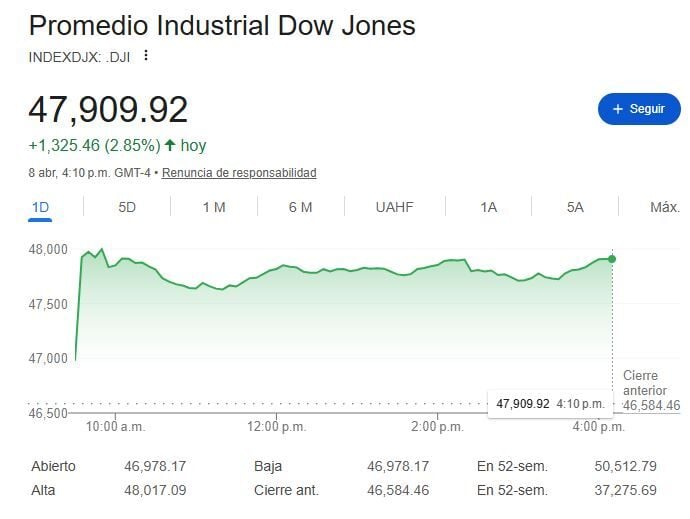Select the 5A five-year tab
Image resolution: width=690 pixels, height=519 pixels.
pyautogui.click(x=575, y=207)
